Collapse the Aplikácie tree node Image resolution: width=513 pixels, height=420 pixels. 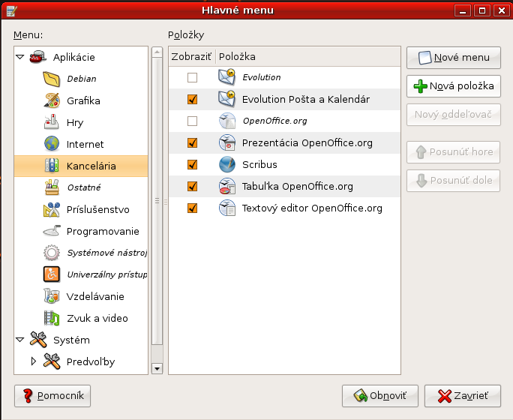tap(20, 57)
